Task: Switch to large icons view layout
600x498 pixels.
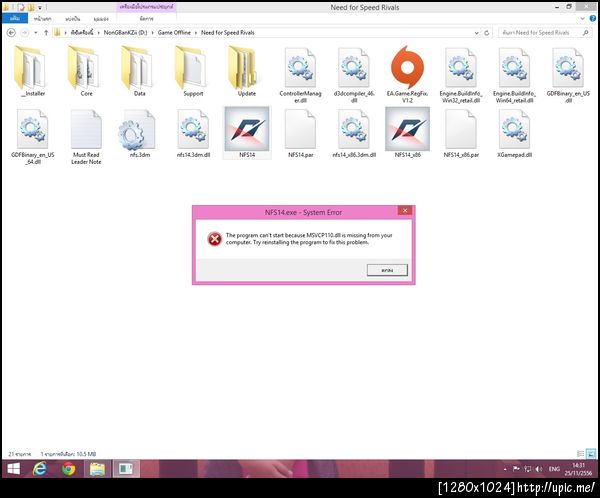Action: click(591, 454)
